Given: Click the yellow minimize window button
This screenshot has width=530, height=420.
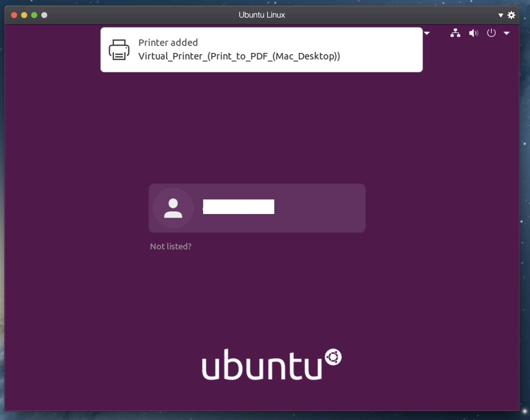Looking at the screenshot, I should click(24, 15).
